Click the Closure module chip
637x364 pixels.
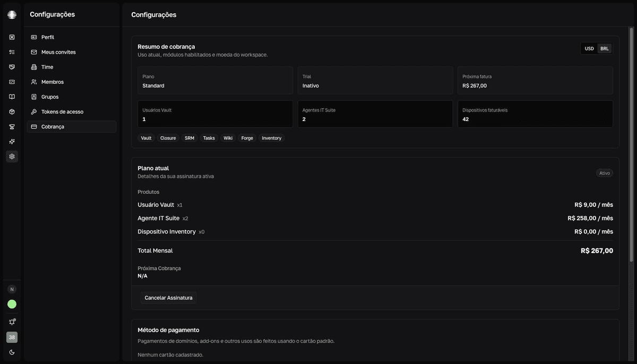(x=168, y=138)
